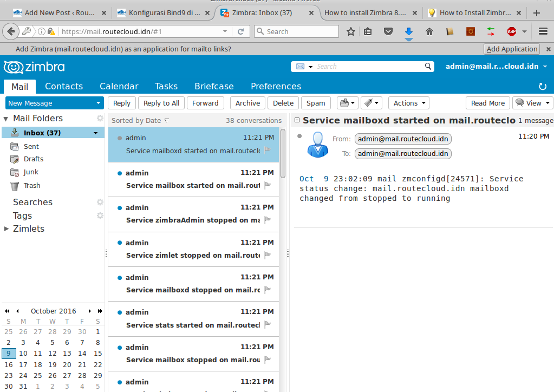Switch to the Preferences tab
Image resolution: width=554 pixels, height=392 pixels.
click(x=276, y=86)
